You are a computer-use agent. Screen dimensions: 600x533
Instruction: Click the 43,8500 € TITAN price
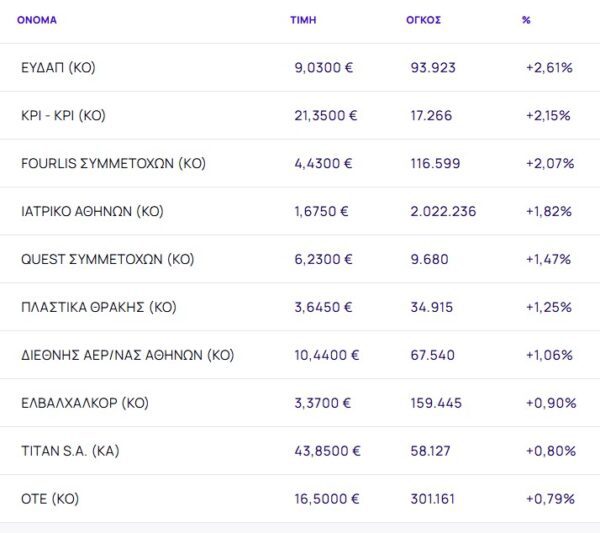329,451
